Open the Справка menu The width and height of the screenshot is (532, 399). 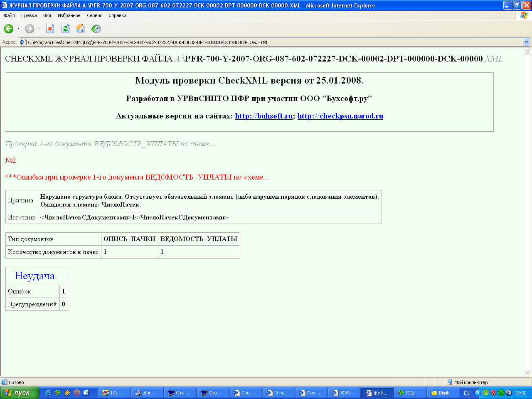118,15
